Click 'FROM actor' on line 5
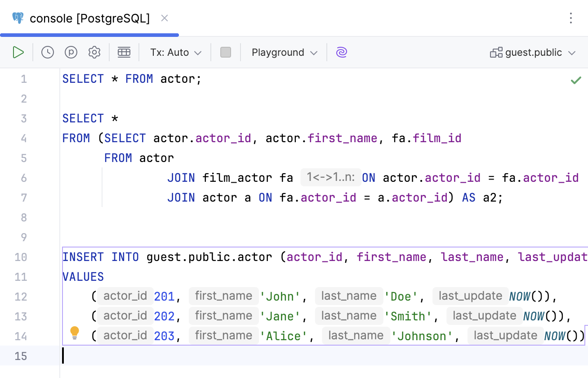Image resolution: width=588 pixels, height=378 pixels. point(139,158)
